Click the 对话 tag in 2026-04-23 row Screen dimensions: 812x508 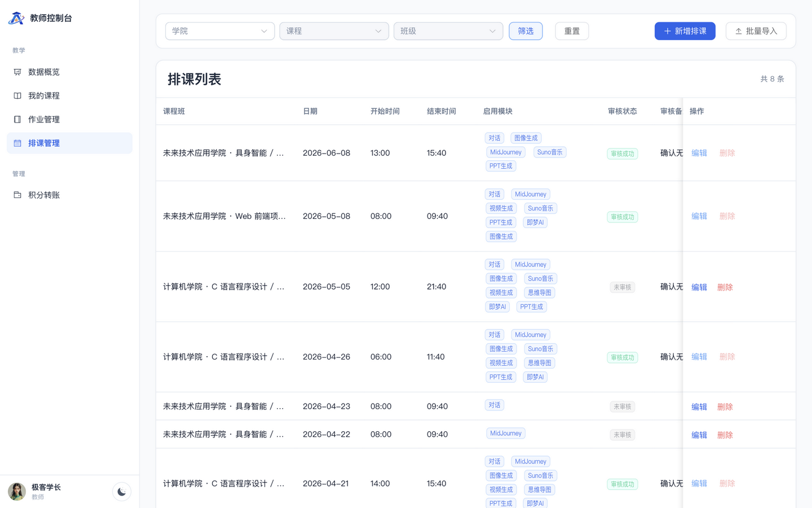click(x=495, y=405)
